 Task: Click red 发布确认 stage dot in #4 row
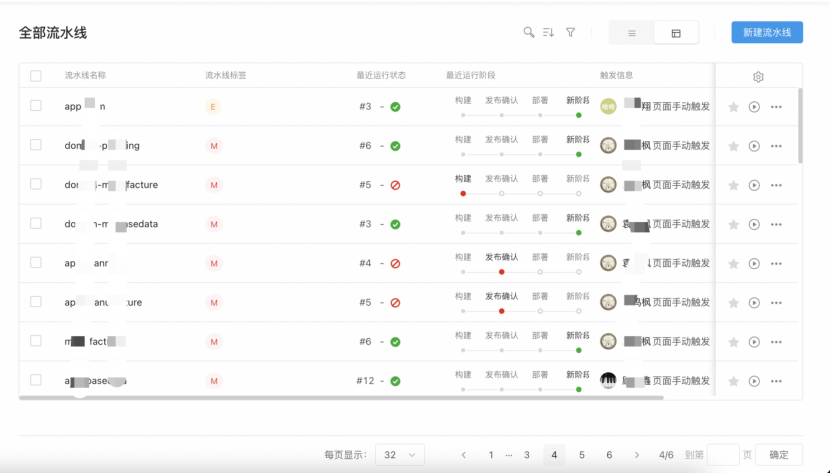[501, 272]
